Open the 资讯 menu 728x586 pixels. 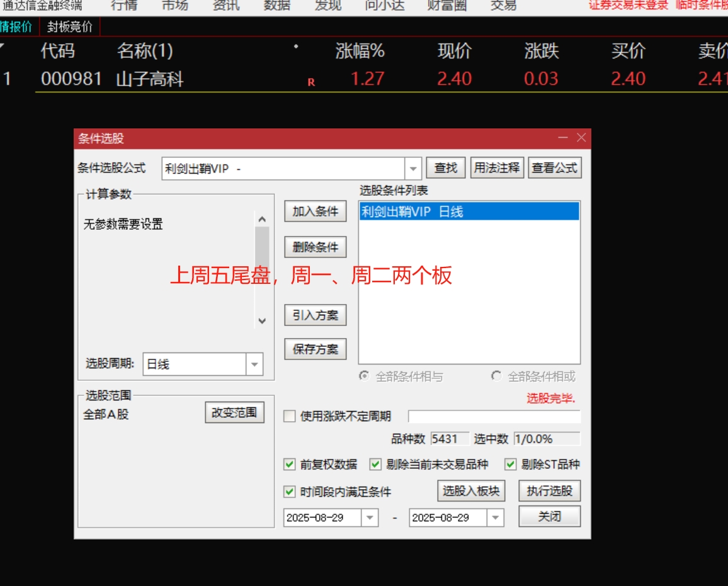226,5
